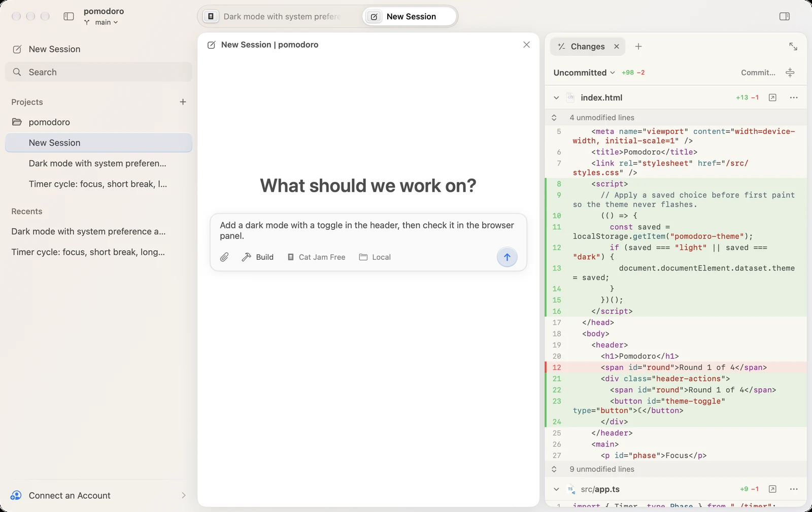Open Timer cycle: focus, short break project session
The image size is (812, 512).
(99, 184)
